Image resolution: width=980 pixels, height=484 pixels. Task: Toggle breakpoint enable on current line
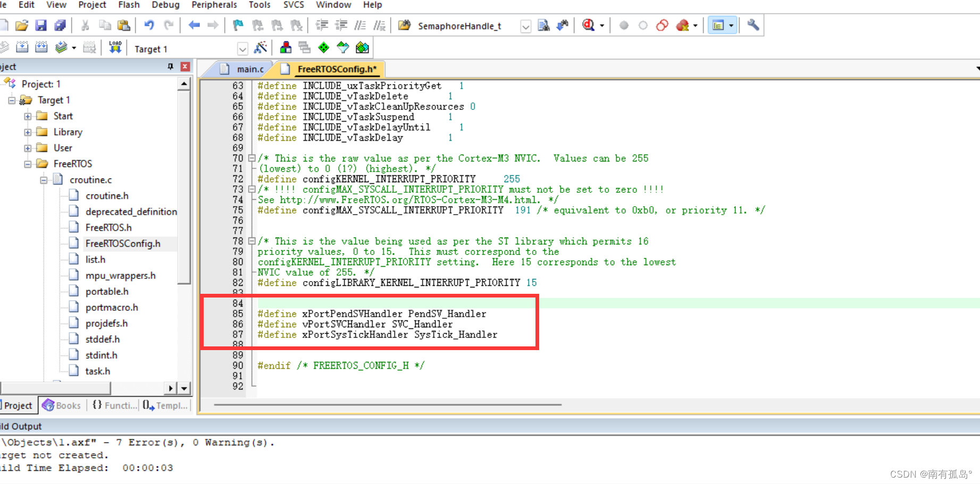click(643, 24)
